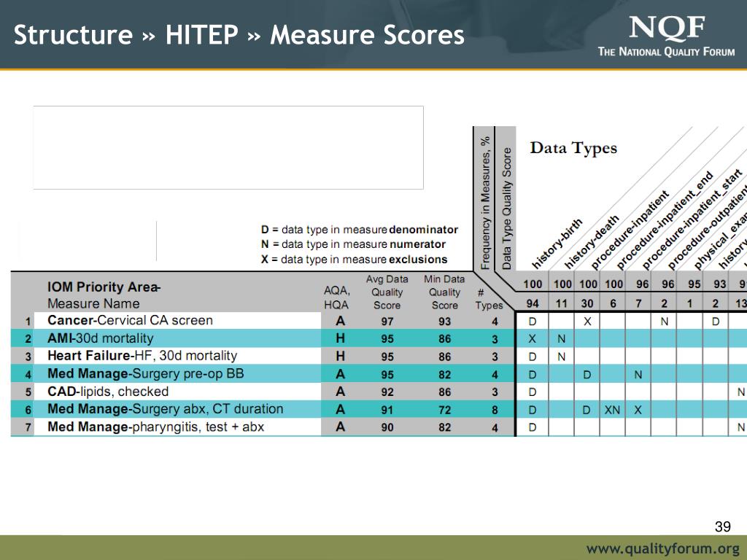The height and width of the screenshot is (560, 747).
Task: Click min score 82 for Surgery pre-op BB
Action: click(x=444, y=375)
